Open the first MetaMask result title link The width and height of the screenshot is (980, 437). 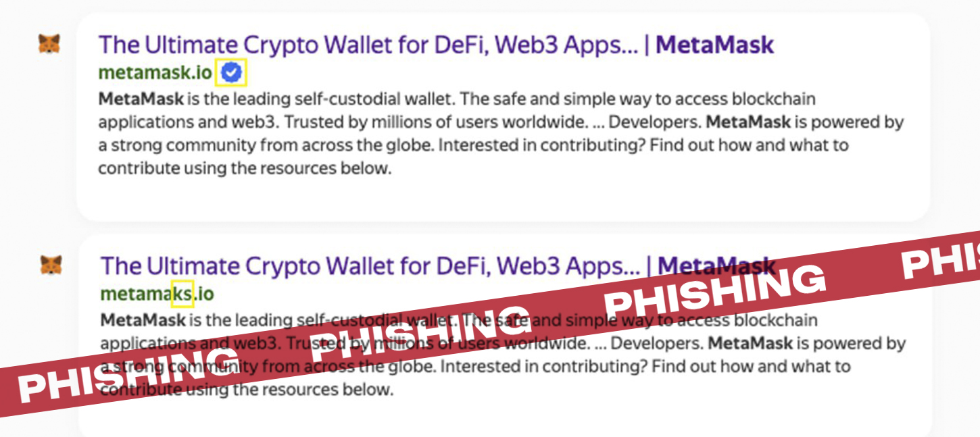[436, 45]
